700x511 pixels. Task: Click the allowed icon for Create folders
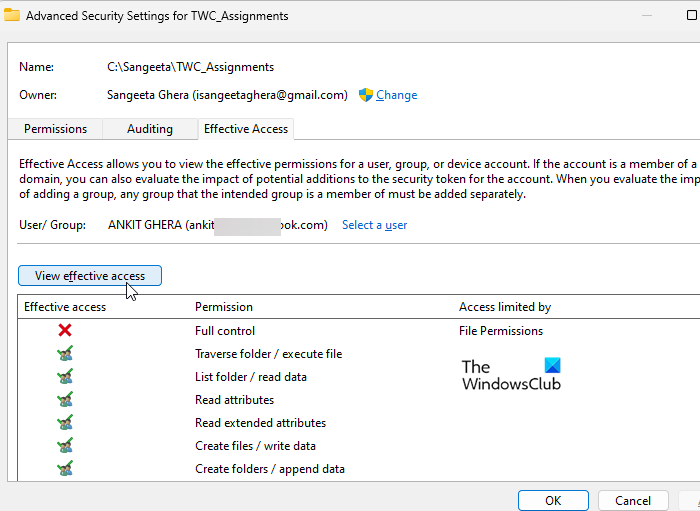click(x=65, y=469)
